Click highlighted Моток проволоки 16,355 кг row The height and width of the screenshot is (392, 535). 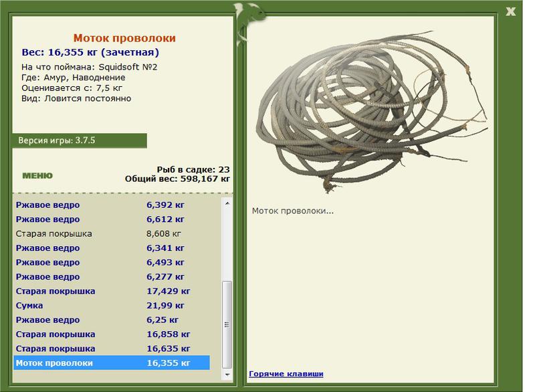112,363
